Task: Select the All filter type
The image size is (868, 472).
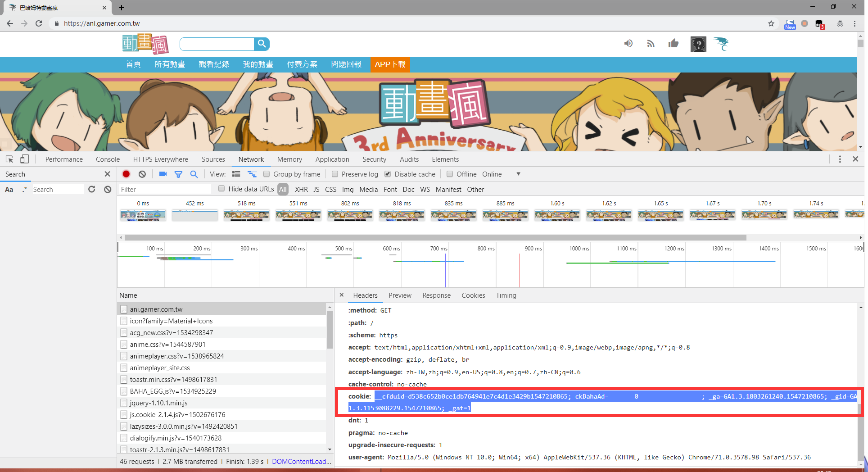Action: coord(283,190)
